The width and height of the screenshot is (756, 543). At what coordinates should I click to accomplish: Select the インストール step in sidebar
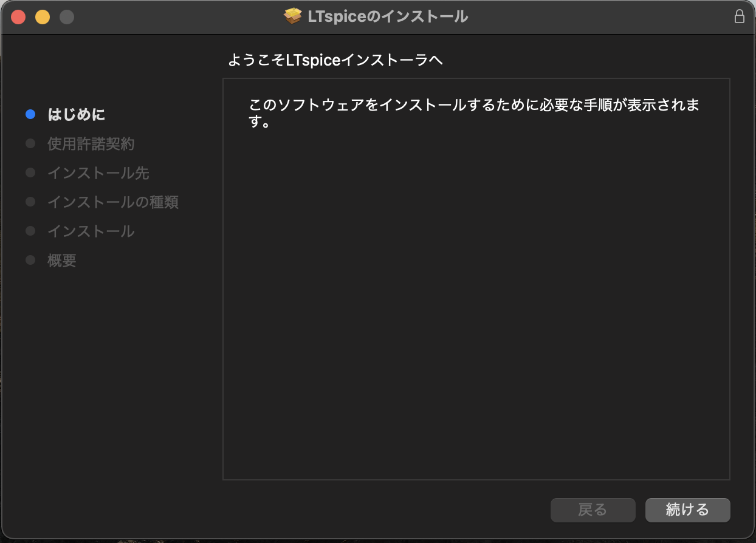coord(91,231)
